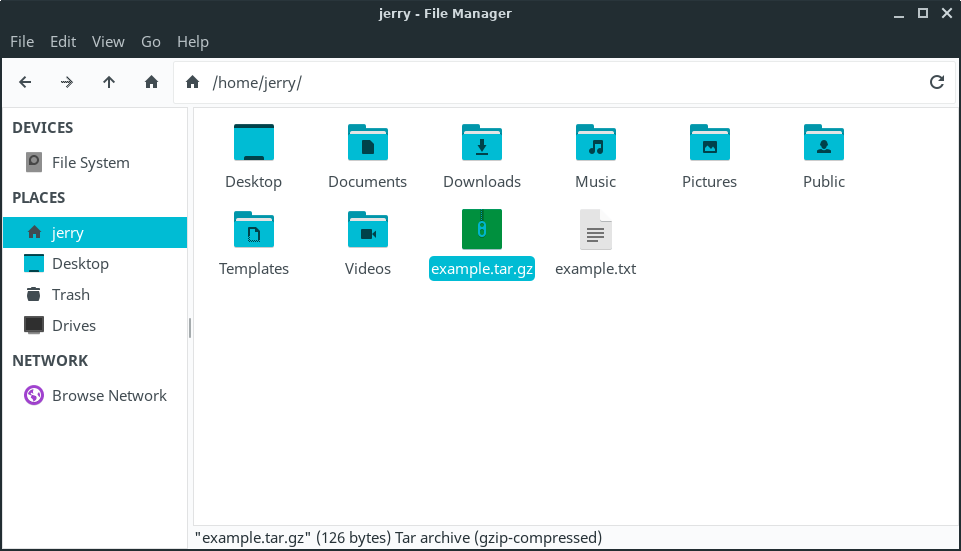Open the Go menu
961x551 pixels.
coord(151,41)
